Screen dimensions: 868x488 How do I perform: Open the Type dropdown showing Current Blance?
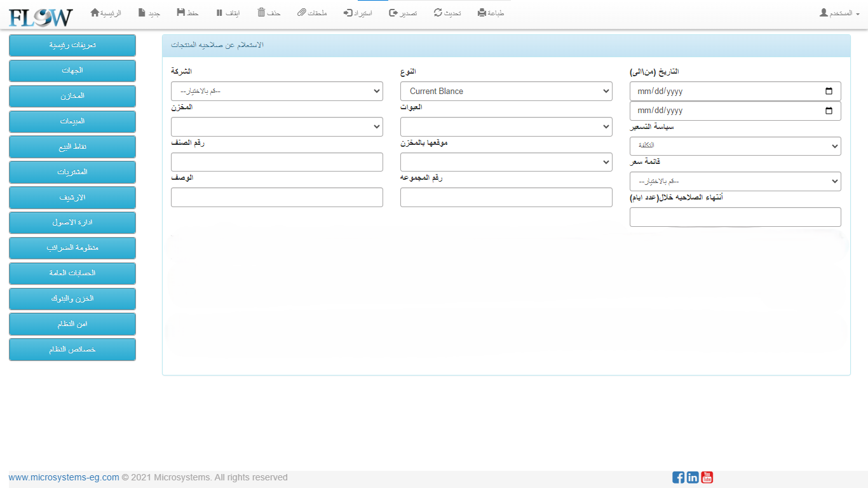[x=506, y=91]
